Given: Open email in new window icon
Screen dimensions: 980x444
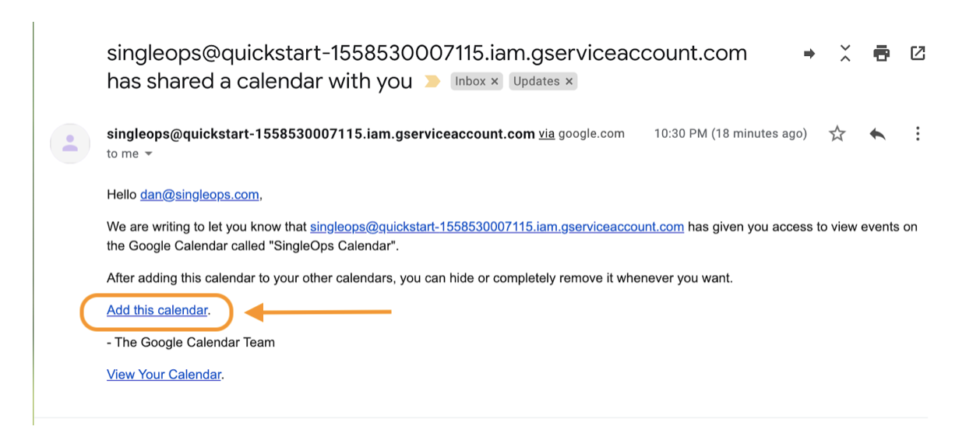Looking at the screenshot, I should pyautogui.click(x=918, y=54).
